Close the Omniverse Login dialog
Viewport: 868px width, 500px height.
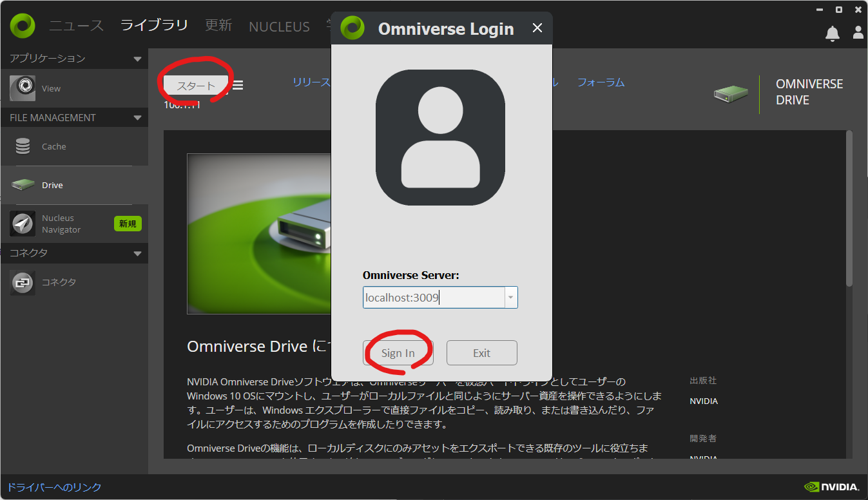(x=537, y=28)
